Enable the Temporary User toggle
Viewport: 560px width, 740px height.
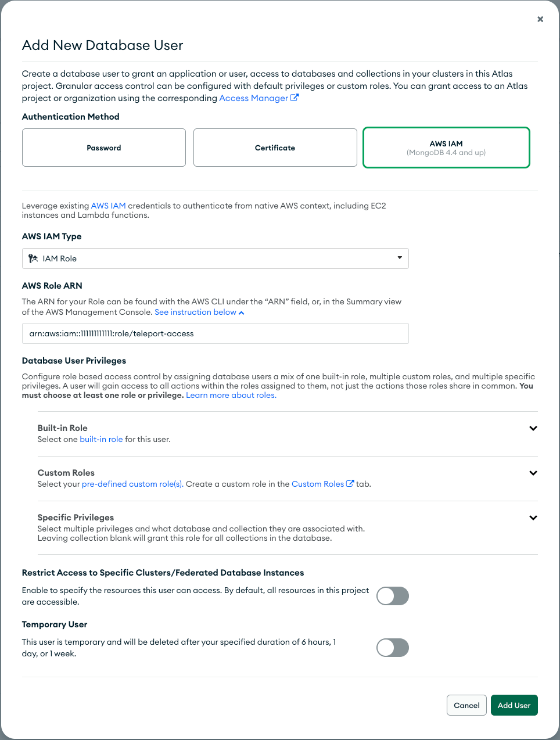393,648
